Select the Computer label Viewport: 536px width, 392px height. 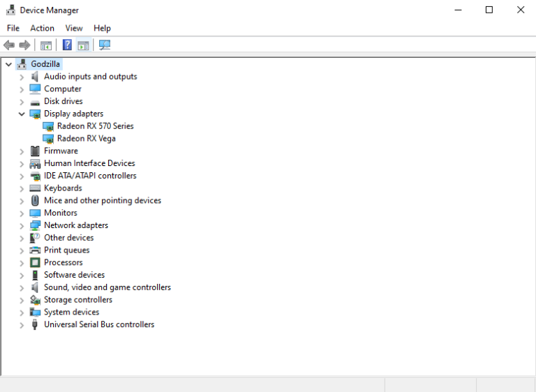(63, 89)
